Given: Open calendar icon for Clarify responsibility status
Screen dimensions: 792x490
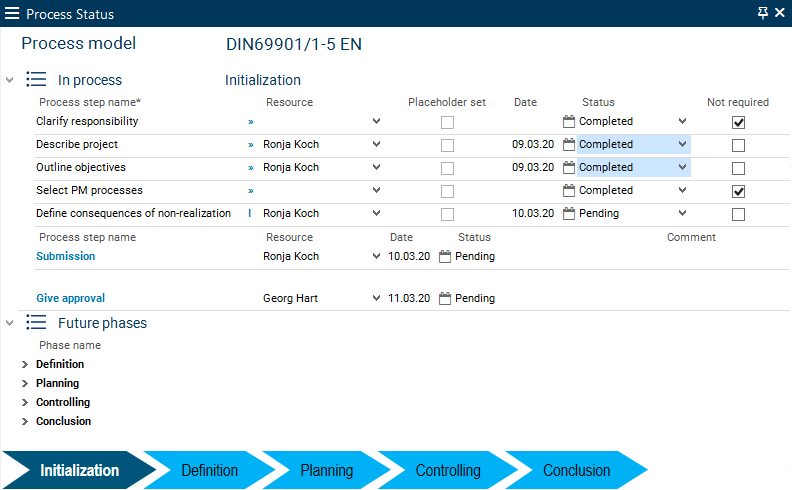Looking at the screenshot, I should point(569,121).
